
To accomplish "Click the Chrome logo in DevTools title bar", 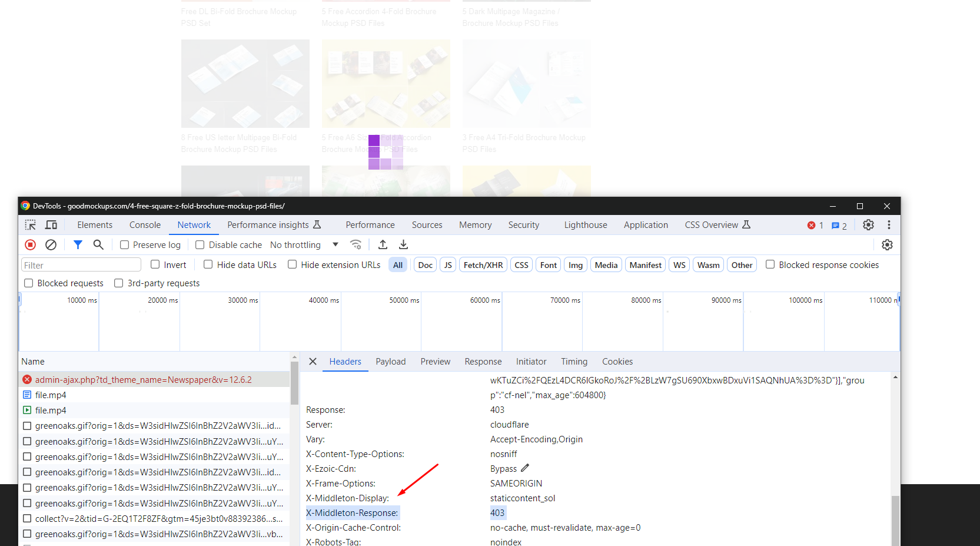I will pyautogui.click(x=25, y=206).
